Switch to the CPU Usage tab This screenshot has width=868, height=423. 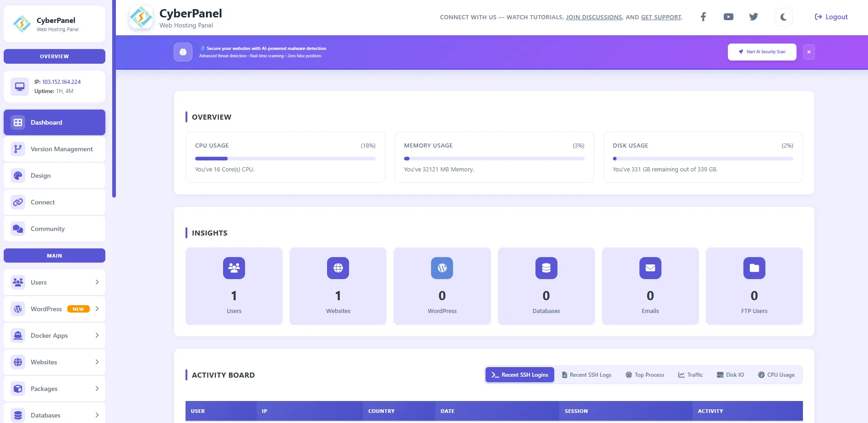click(776, 375)
